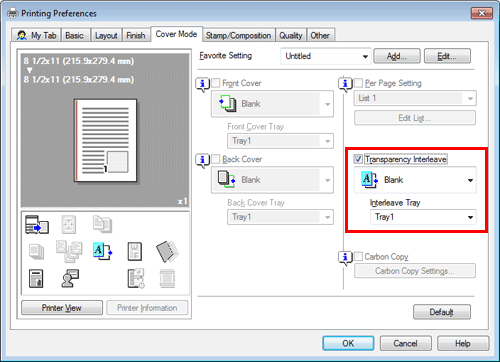The width and height of the screenshot is (500, 362).
Task: Click the user authentication person icon
Action: [x=70, y=279]
